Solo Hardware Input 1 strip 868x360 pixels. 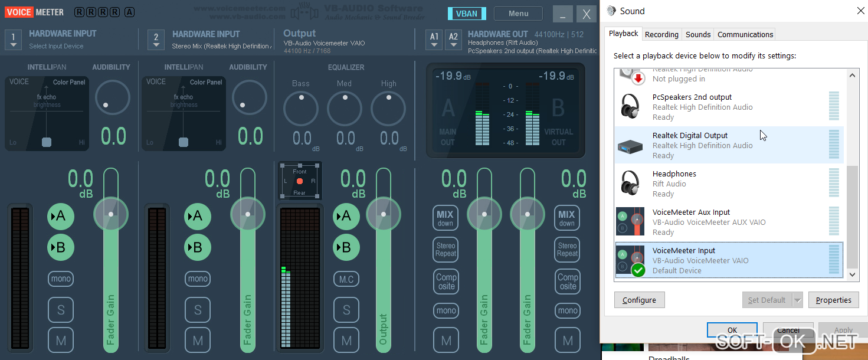[x=61, y=310]
